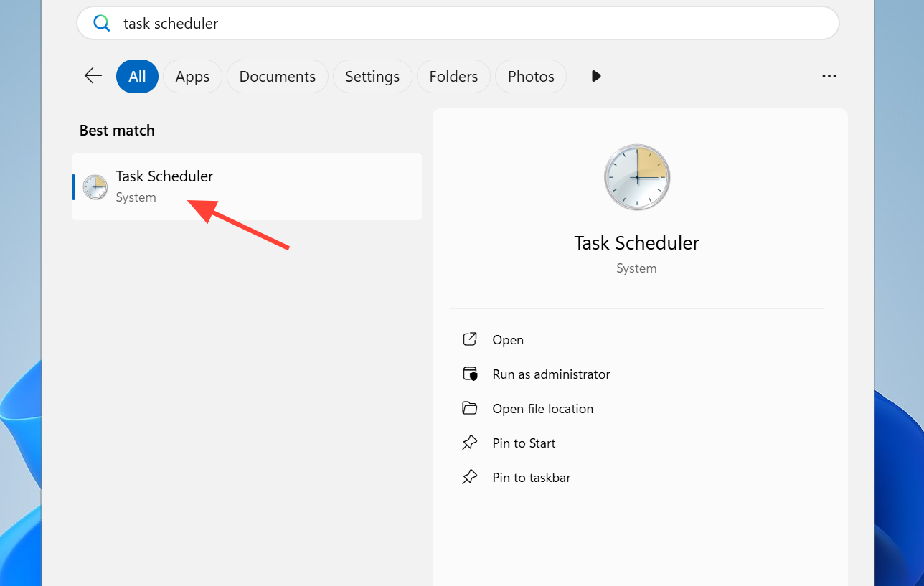Click the Run as administrator shield icon
This screenshot has height=586, width=924.
pyautogui.click(x=470, y=374)
